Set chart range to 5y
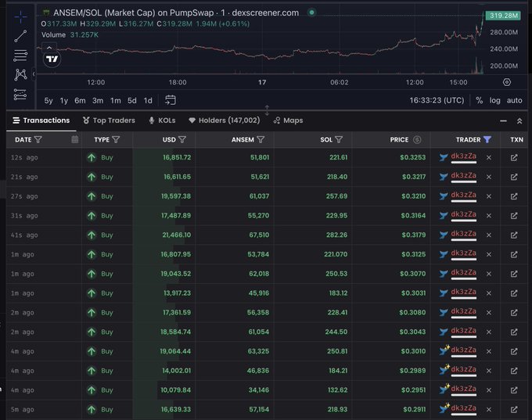 [x=49, y=101]
